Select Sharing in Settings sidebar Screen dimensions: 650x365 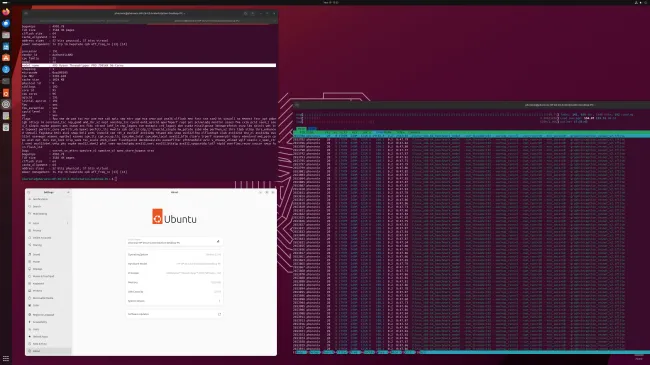48,245
